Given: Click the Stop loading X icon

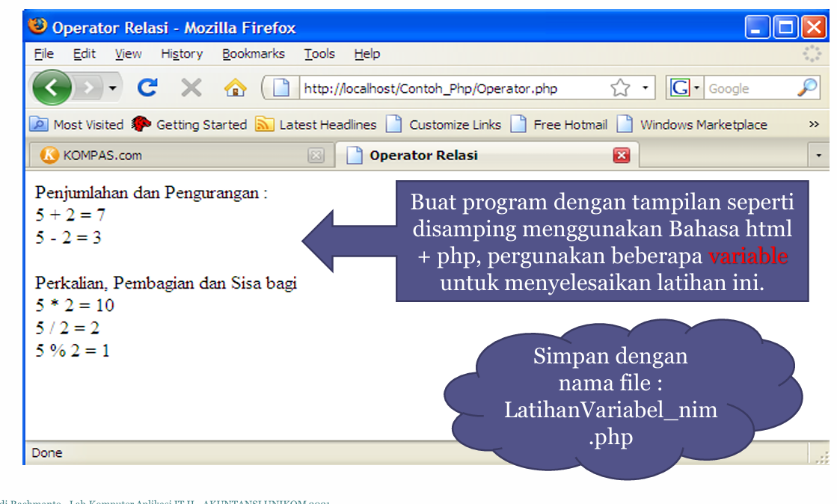Looking at the screenshot, I should pos(191,87).
